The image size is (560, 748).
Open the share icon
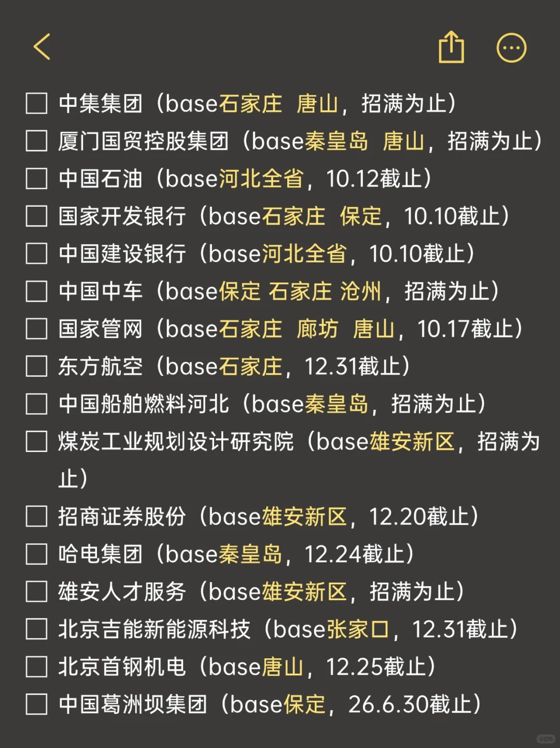point(451,47)
